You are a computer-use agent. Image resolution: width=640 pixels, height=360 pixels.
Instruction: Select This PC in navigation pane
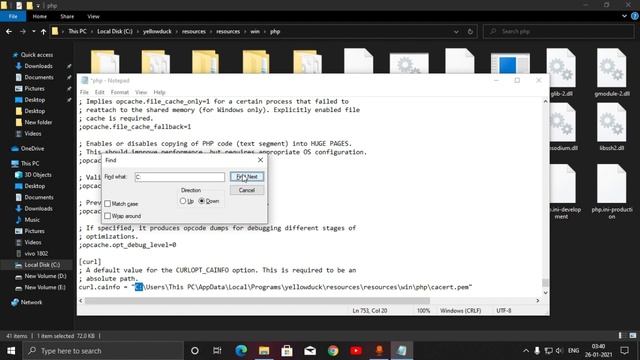point(29,163)
